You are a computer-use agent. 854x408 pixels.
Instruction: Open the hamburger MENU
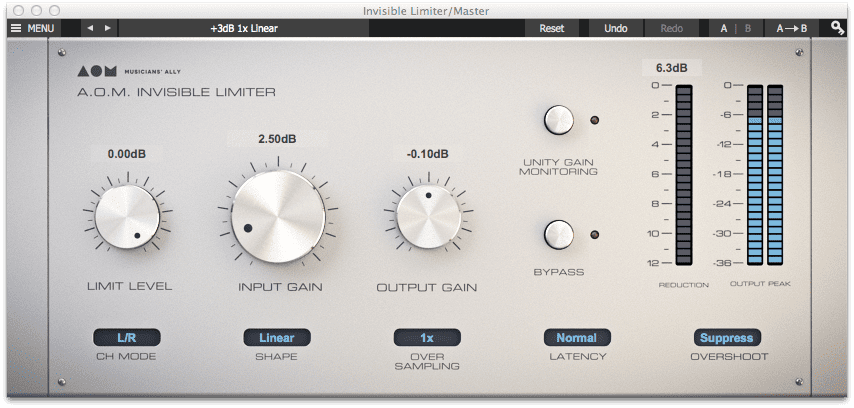click(34, 28)
